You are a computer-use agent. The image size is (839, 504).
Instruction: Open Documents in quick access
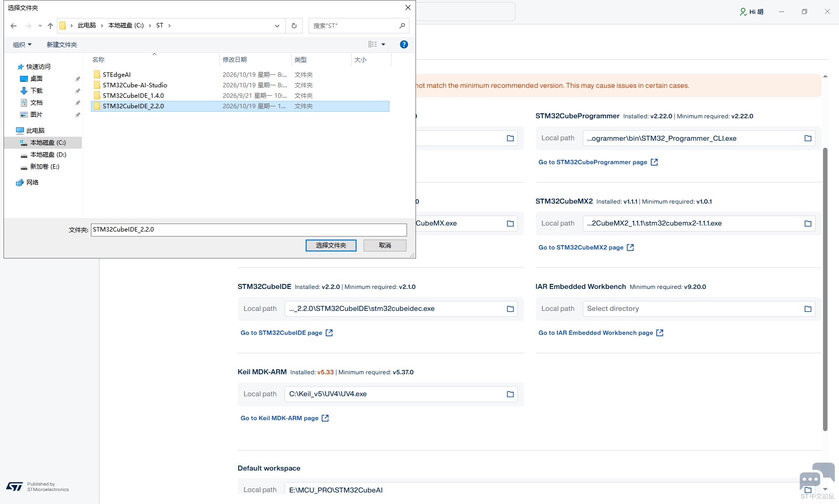36,103
